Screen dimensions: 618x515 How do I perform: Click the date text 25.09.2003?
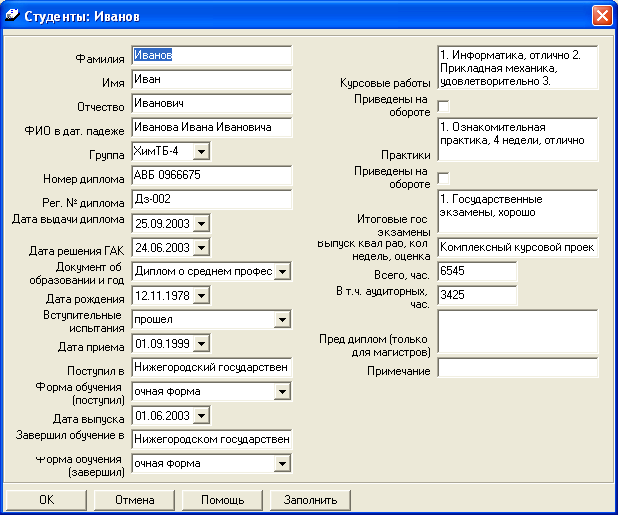pos(162,224)
